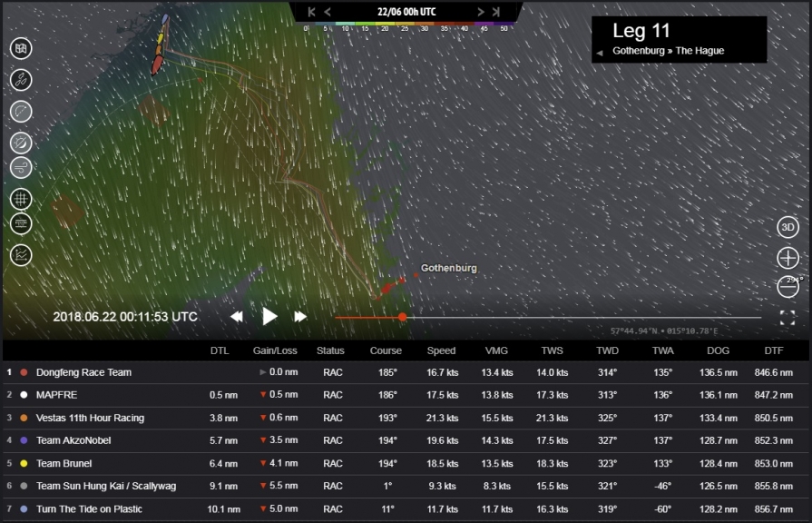
Task: Toggle the lat/long grid icon
Action: tap(21, 199)
